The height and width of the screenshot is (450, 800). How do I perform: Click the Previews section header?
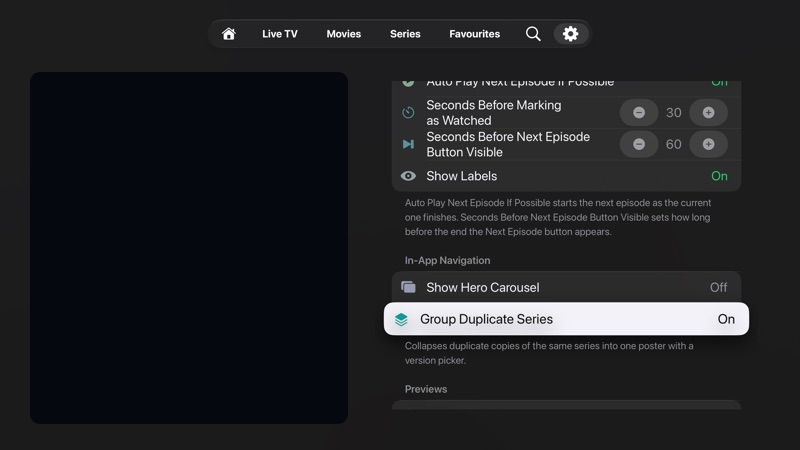click(426, 389)
